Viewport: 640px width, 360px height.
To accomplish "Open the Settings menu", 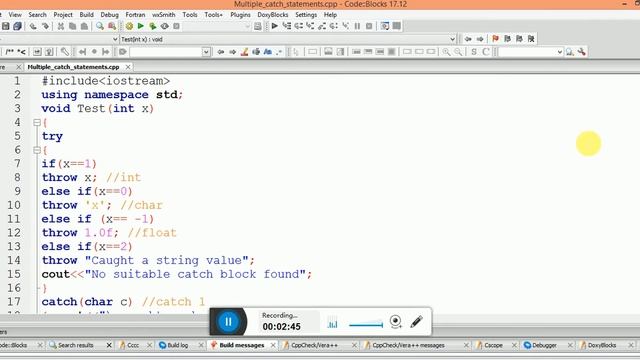I will [306, 15].
